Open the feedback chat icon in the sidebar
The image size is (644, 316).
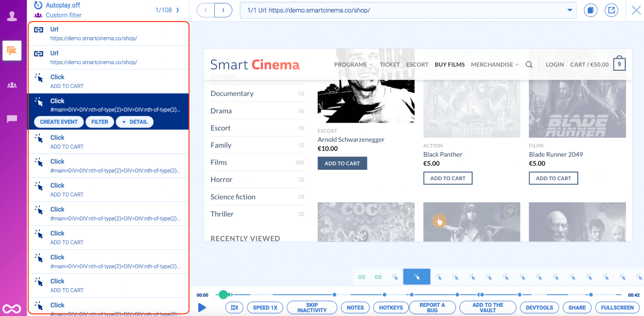pyautogui.click(x=12, y=119)
